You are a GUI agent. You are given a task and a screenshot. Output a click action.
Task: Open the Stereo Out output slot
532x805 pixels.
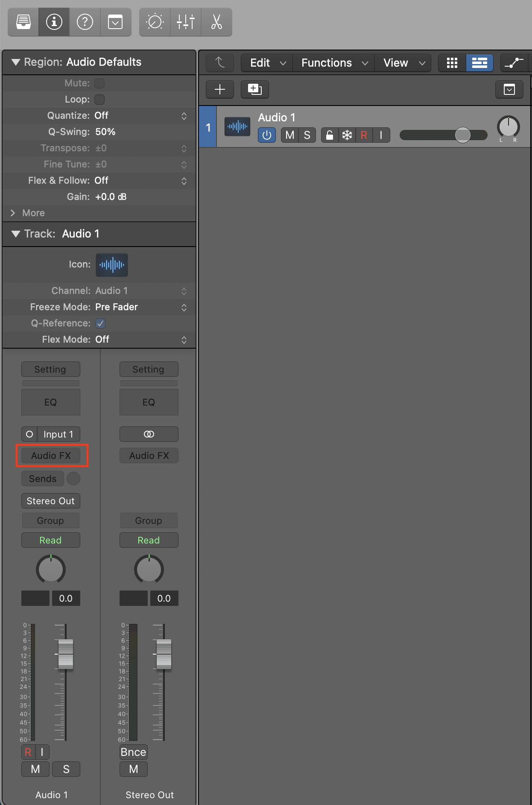point(50,501)
